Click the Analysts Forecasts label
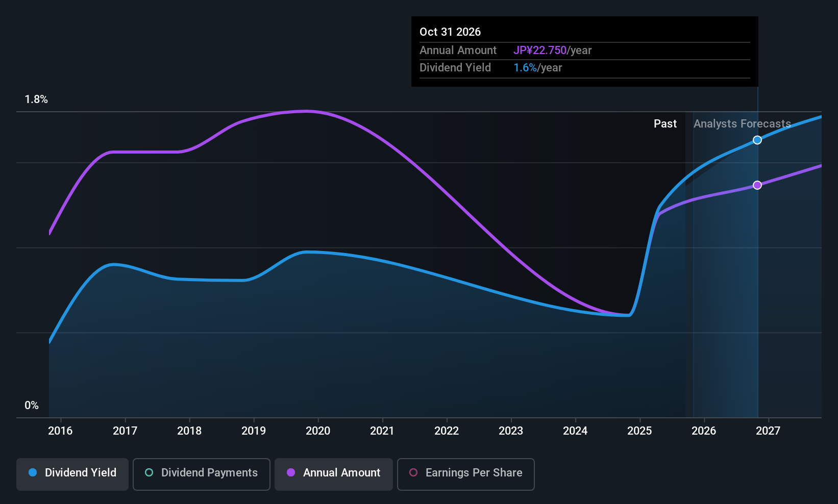Screen dimensions: 838x504 [742, 124]
